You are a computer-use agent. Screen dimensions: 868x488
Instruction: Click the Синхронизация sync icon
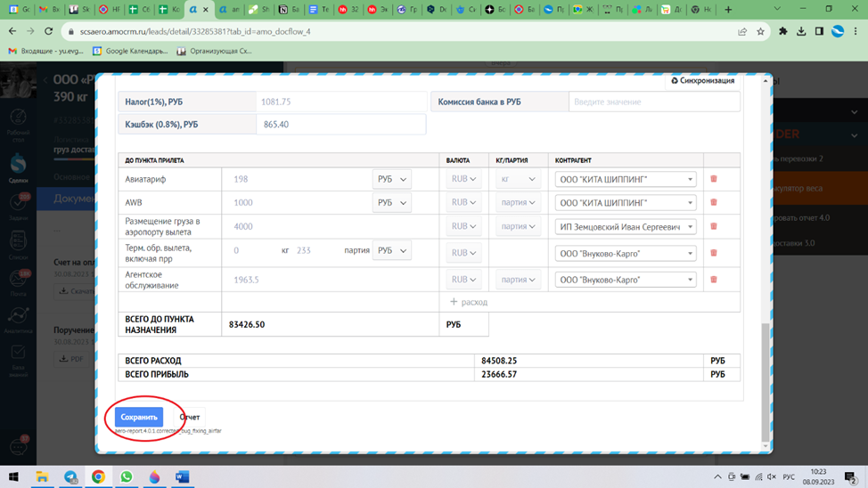tap(675, 81)
